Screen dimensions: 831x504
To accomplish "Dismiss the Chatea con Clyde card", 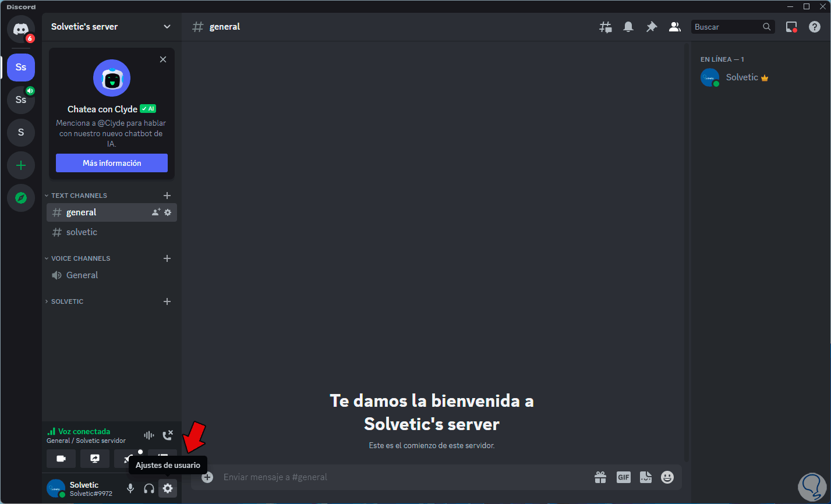I will (x=163, y=59).
